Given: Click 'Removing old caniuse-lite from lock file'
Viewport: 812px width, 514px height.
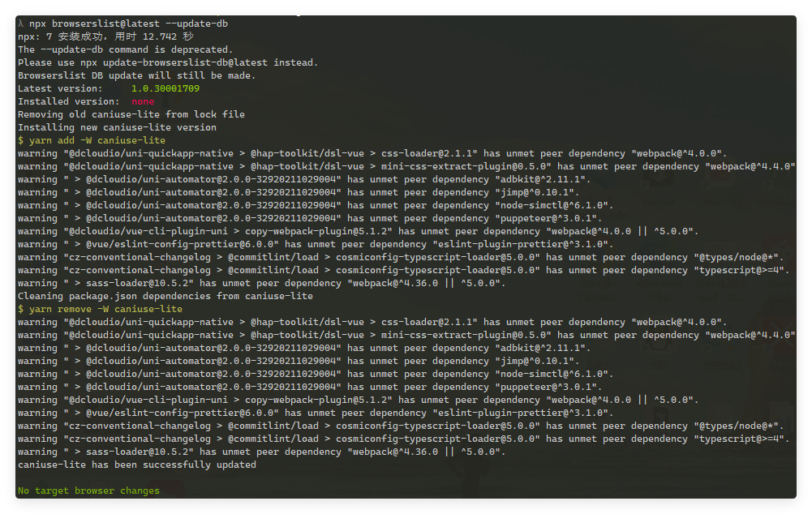Looking at the screenshot, I should point(131,114).
